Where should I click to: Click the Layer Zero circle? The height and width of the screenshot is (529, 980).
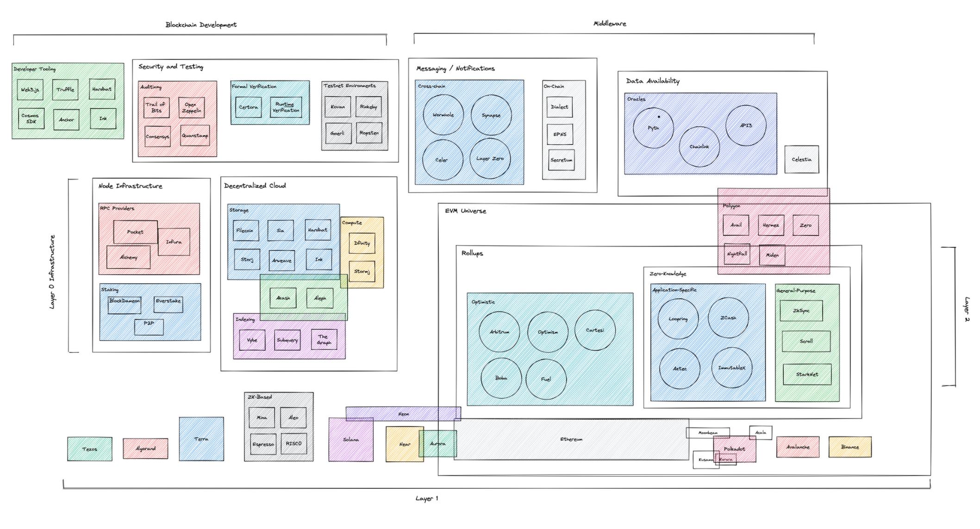coord(490,159)
